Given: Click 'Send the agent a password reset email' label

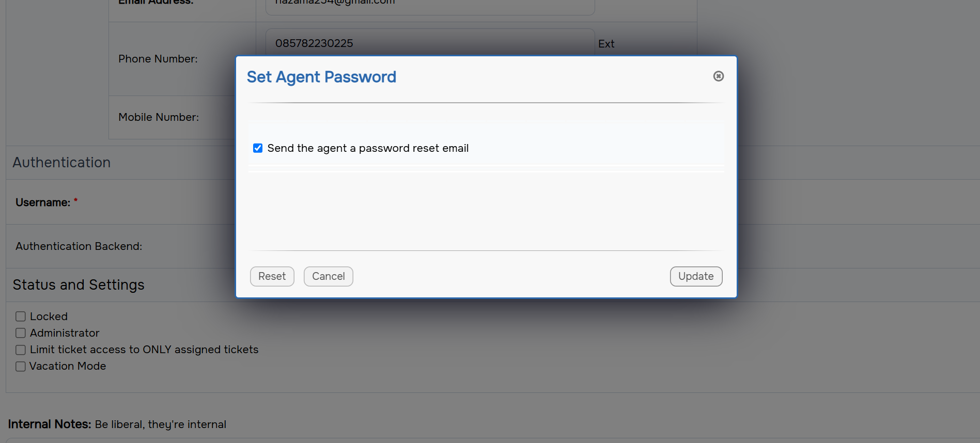Looking at the screenshot, I should [368, 148].
